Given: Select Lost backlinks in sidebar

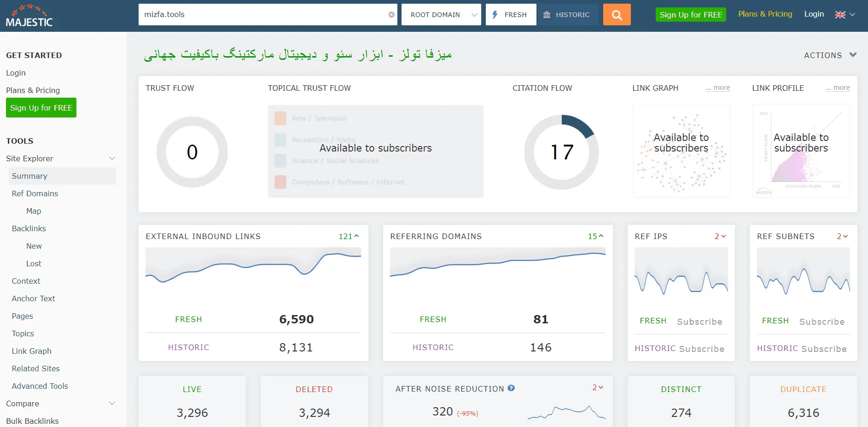Looking at the screenshot, I should 34,263.
